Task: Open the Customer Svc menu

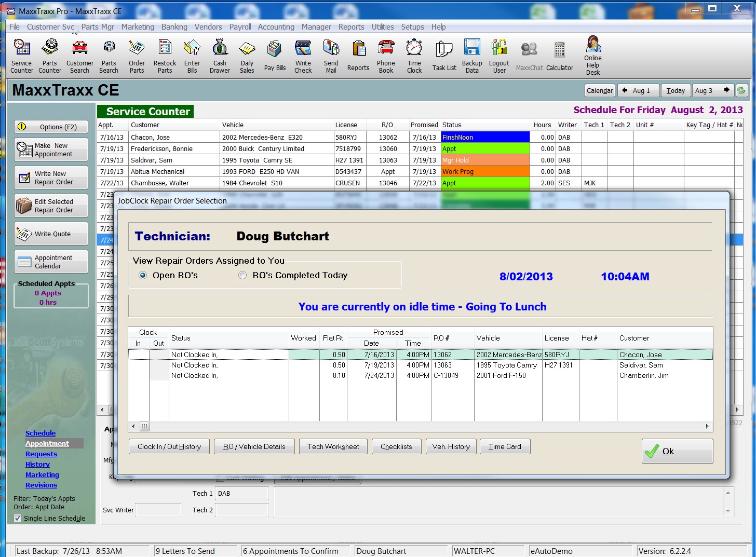Action: click(x=51, y=27)
